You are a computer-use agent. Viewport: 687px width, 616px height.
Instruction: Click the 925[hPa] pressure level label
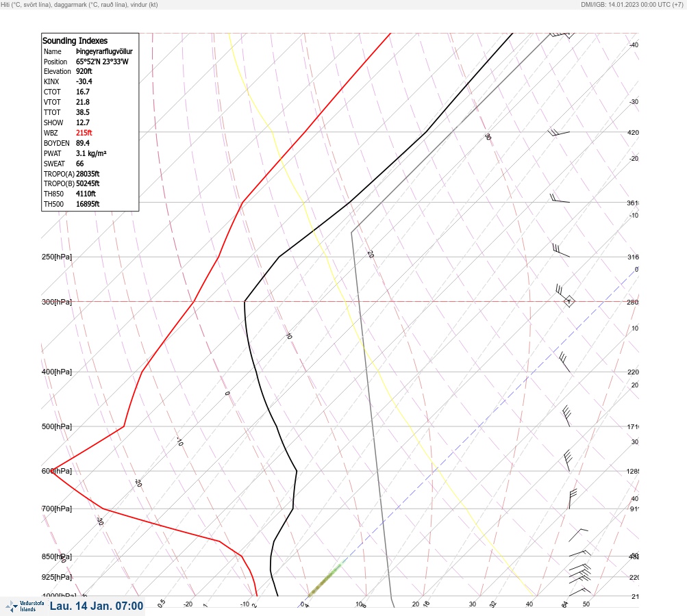click(x=57, y=577)
